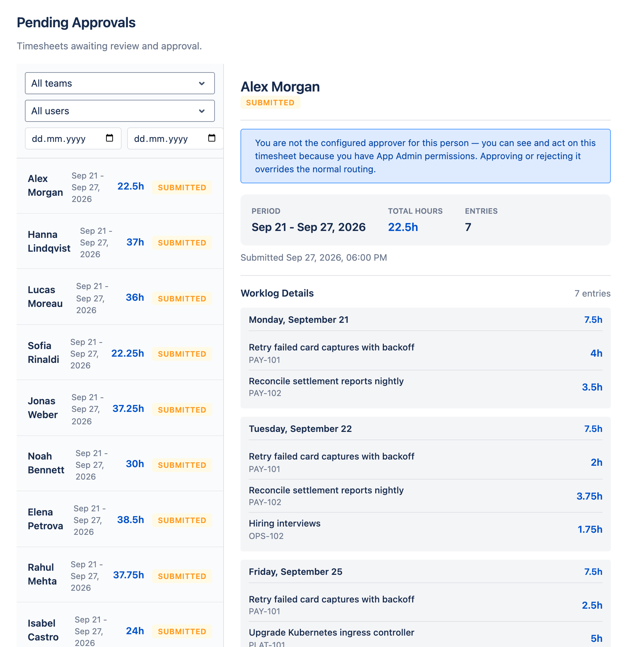Click SUBMITTED badge under Alex Morgan heading
The height and width of the screenshot is (647, 644).
(270, 103)
